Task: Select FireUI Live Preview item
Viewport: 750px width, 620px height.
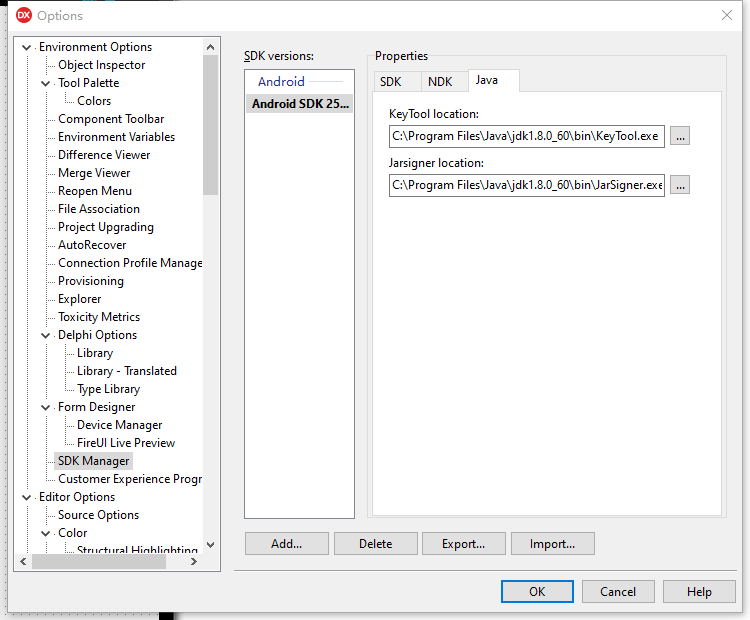Action: [x=126, y=443]
